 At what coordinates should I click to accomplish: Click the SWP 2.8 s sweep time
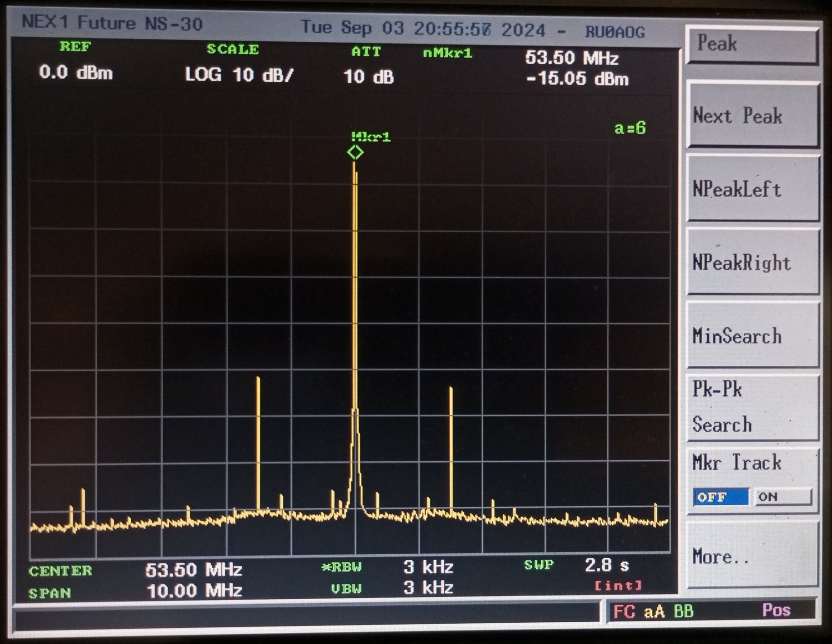pos(606,565)
